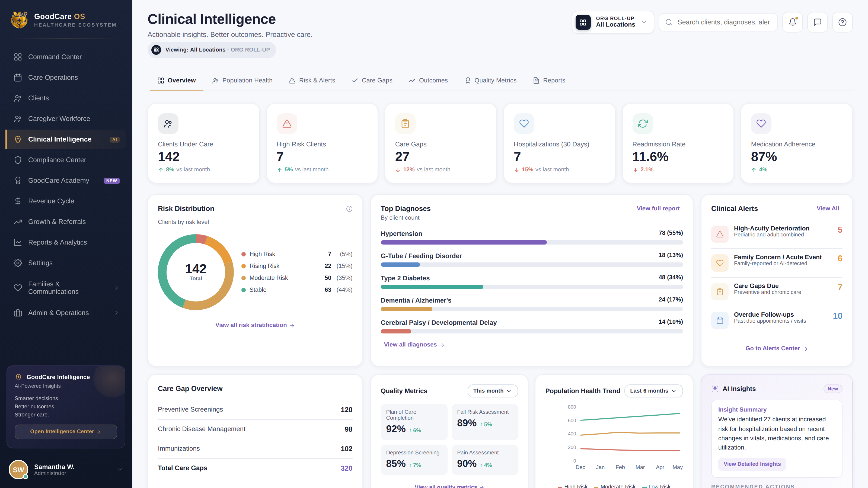This screenshot has width=868, height=488.
Task: Click the GoodCare OS logo icon
Action: [19, 20]
